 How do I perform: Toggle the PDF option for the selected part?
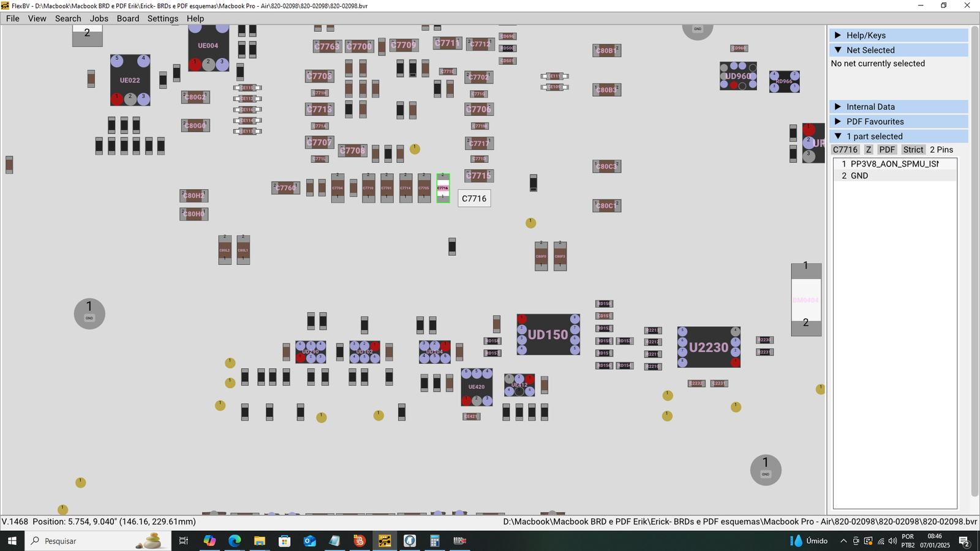[887, 149]
